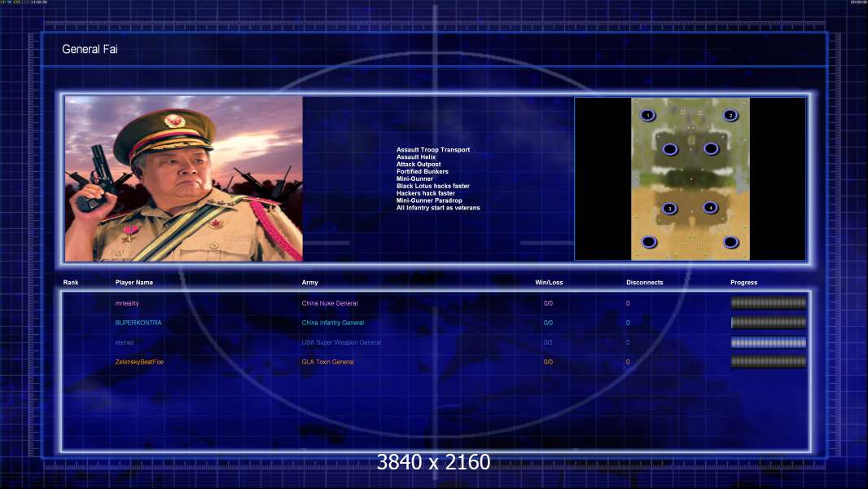Click ZelenskyBeatFoe's 0/0 win/loss record
The height and width of the screenshot is (489, 868).
click(548, 362)
